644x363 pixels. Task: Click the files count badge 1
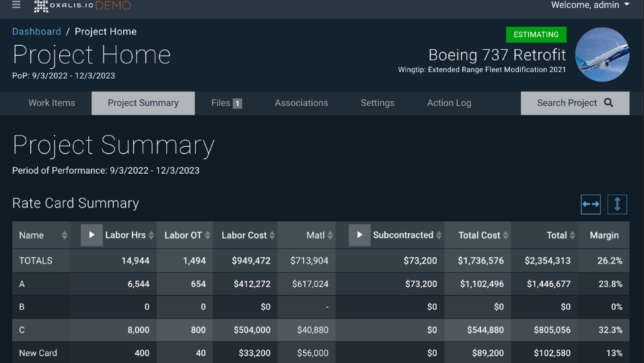pyautogui.click(x=238, y=104)
